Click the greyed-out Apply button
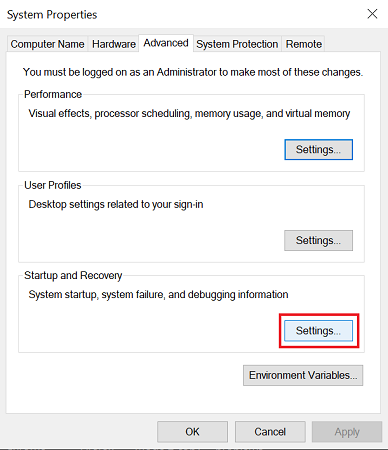The height and width of the screenshot is (450, 388). coord(347,432)
